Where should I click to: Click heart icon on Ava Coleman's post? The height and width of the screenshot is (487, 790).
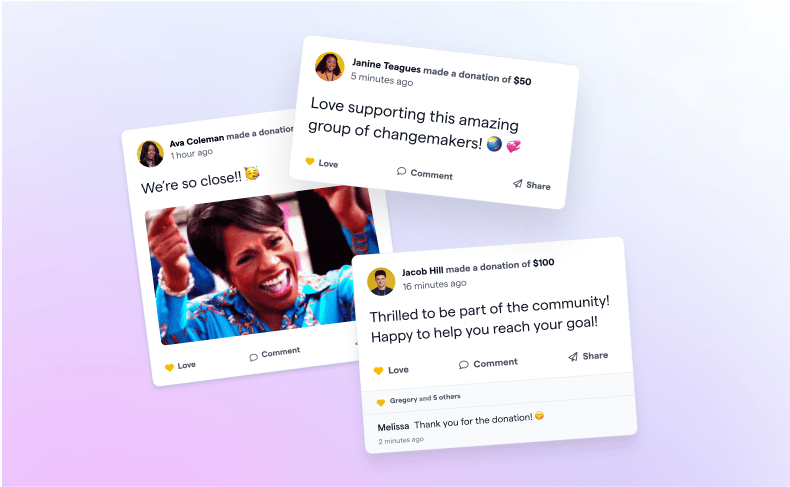(169, 368)
